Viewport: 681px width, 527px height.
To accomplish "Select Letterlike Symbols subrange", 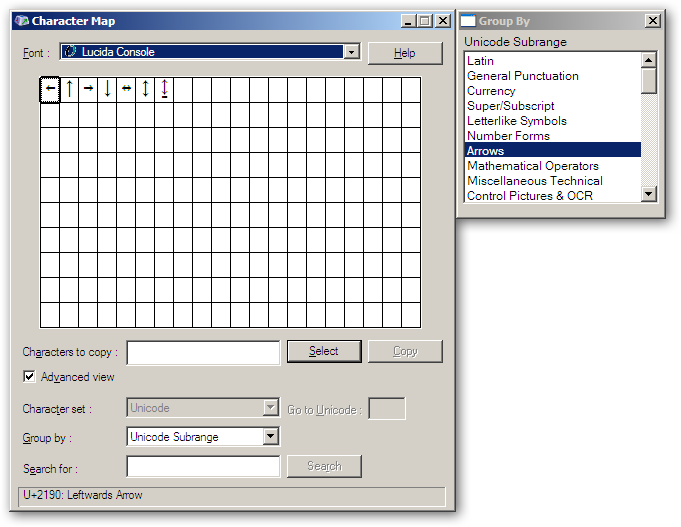I will pos(552,121).
